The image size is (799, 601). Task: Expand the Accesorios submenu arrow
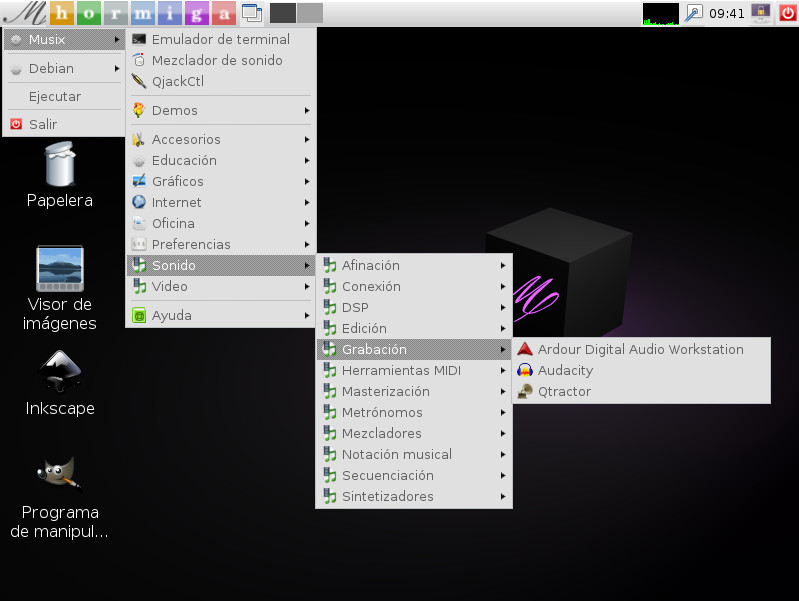[x=307, y=139]
